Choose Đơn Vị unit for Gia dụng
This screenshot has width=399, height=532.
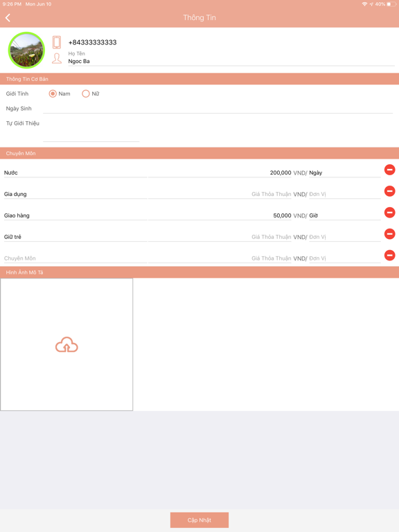[x=344, y=194]
